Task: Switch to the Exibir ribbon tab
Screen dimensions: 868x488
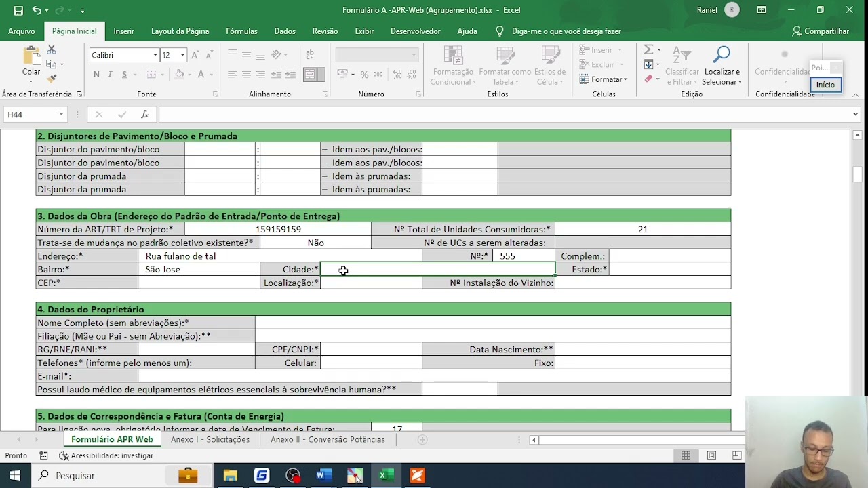Action: (x=364, y=31)
